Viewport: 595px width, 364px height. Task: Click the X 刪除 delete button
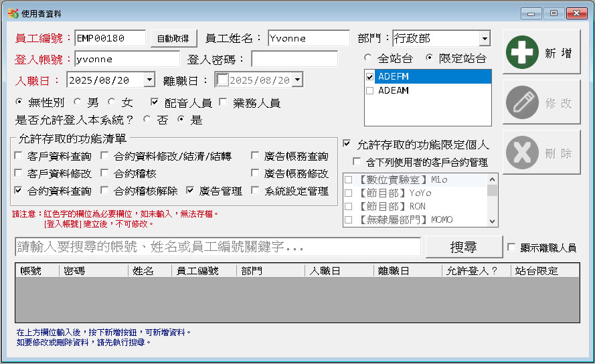click(x=541, y=153)
